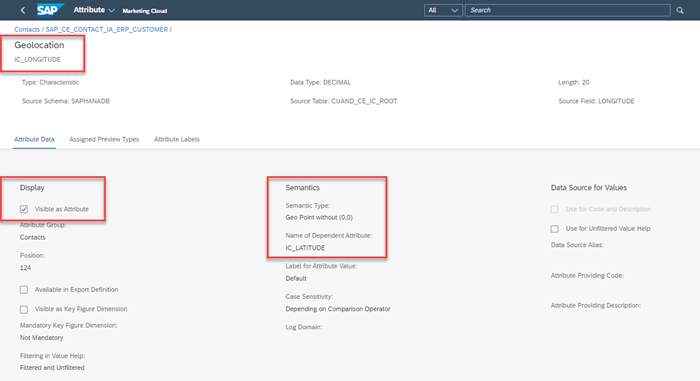Click the Log Domain label
Screen dimensions: 700x381
pyautogui.click(x=304, y=327)
